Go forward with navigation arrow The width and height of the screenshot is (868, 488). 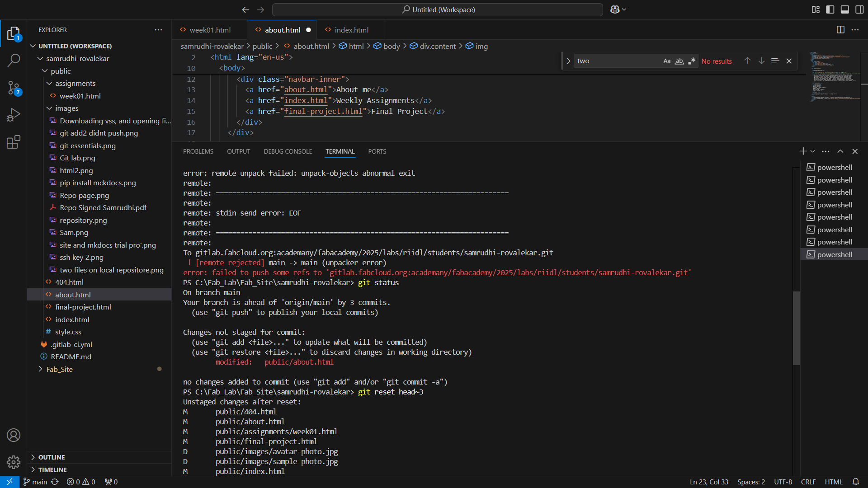pos(260,9)
